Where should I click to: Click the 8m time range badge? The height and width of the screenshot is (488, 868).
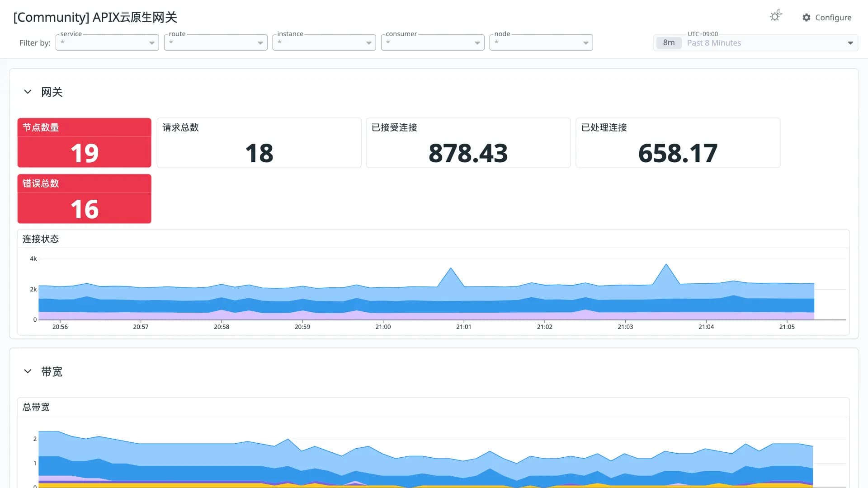click(x=669, y=43)
